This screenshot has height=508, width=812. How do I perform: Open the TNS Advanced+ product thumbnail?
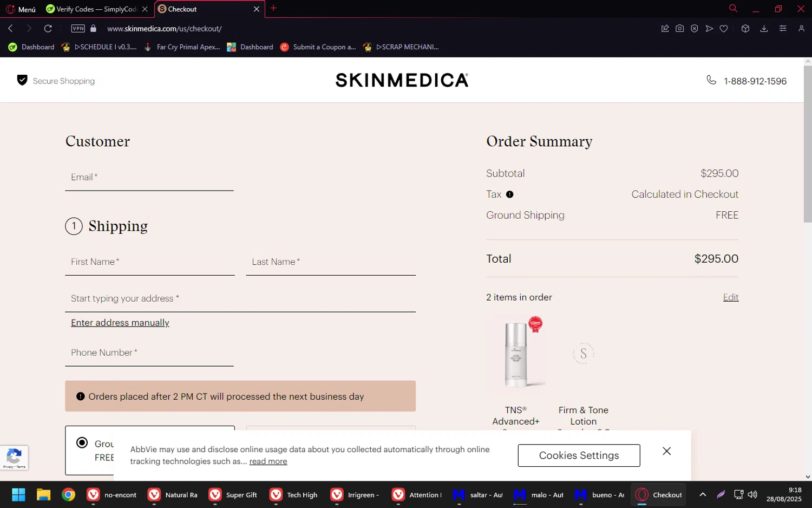point(516,354)
